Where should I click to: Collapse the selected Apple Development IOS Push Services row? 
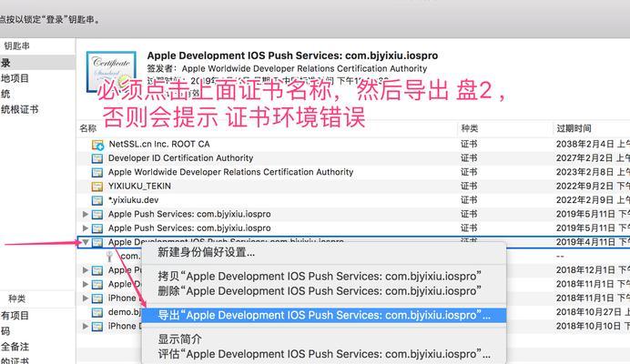pyautogui.click(x=86, y=242)
